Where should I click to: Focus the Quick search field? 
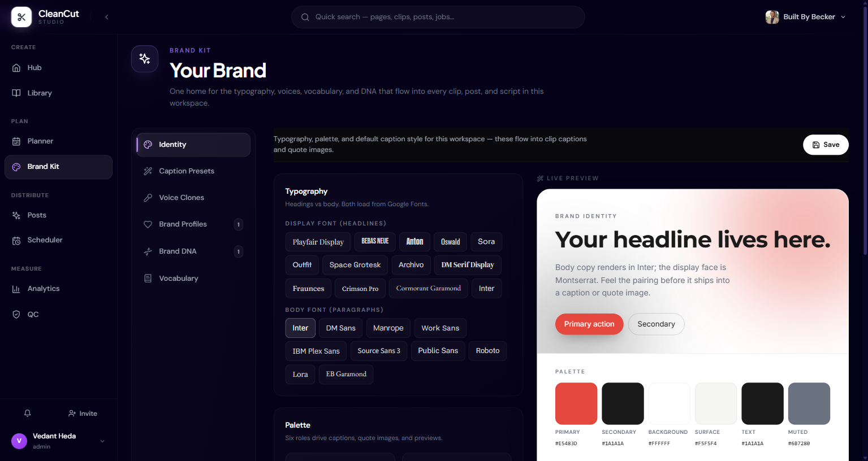(x=438, y=17)
